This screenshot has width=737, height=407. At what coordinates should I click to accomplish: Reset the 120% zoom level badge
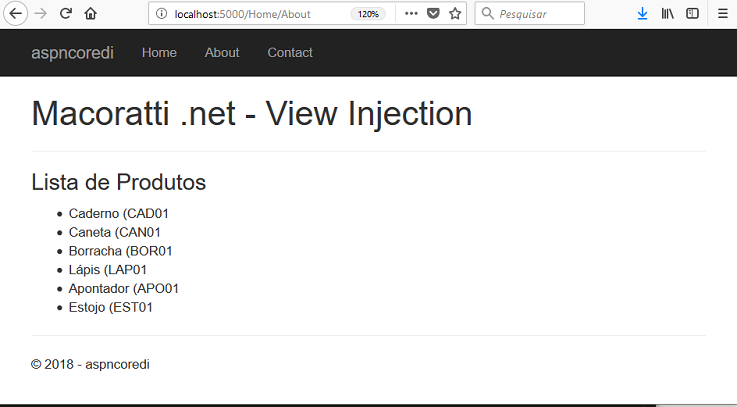pyautogui.click(x=368, y=14)
